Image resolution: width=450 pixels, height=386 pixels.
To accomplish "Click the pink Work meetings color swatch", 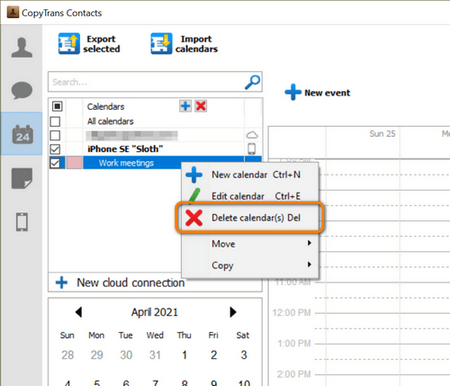I will 74,163.
